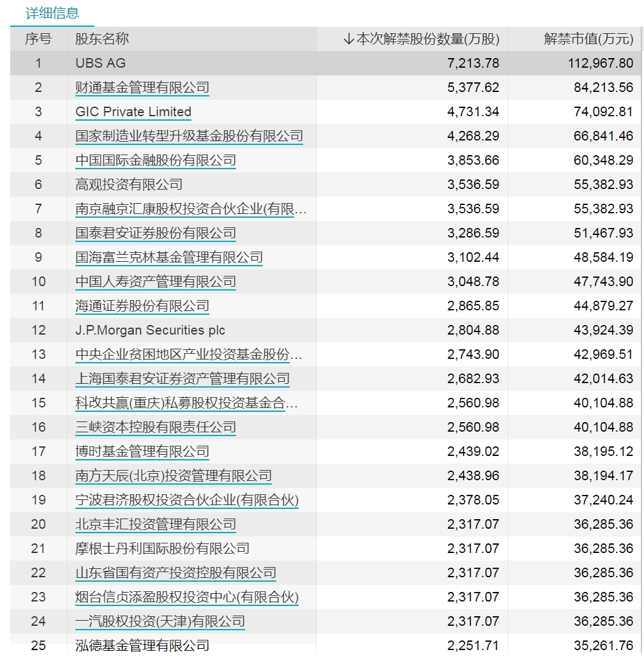Click market value 35,261.76
The height and width of the screenshot is (659, 644).
click(603, 646)
